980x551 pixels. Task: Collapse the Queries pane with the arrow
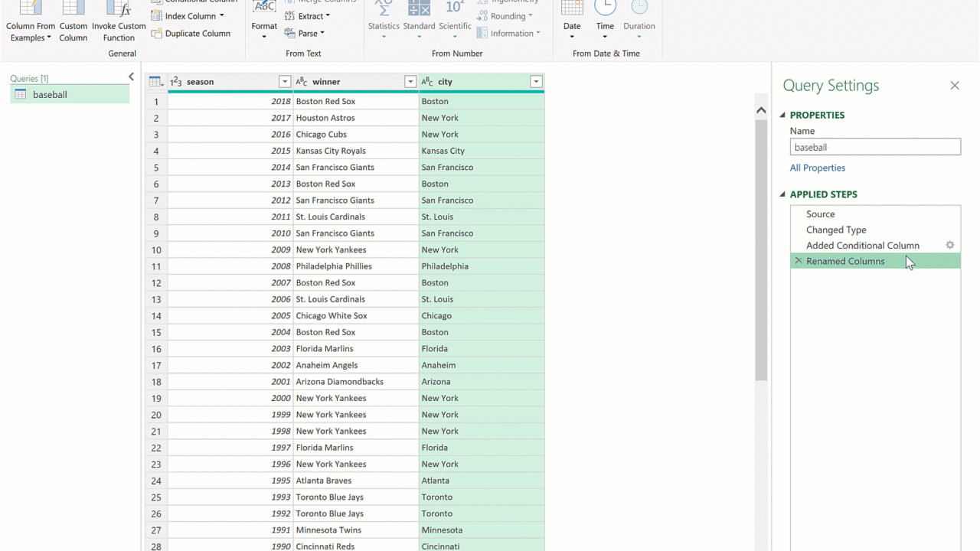click(131, 77)
